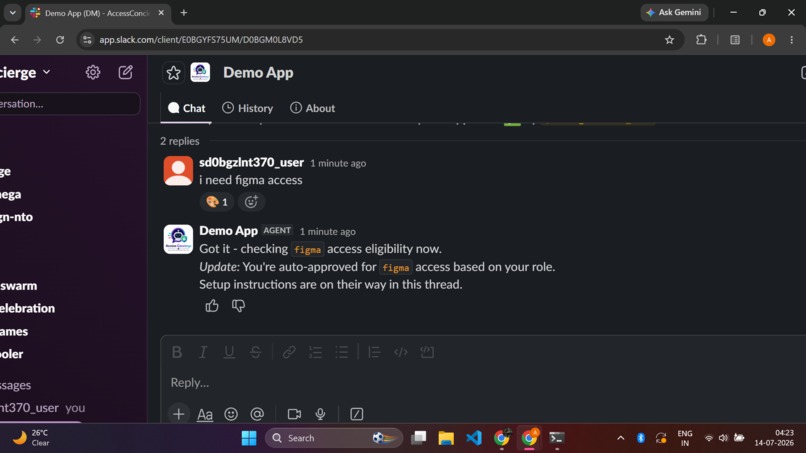Insert an ordered list in reply
This screenshot has height=453, width=806.
click(315, 352)
